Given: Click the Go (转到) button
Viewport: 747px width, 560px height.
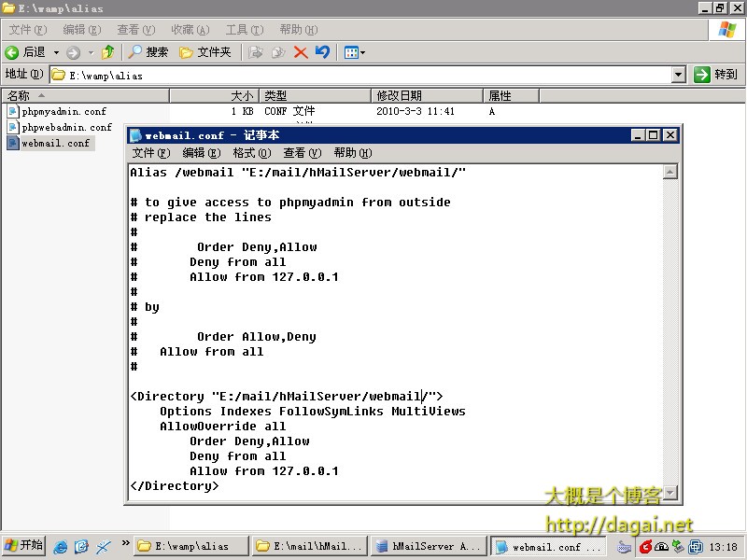Looking at the screenshot, I should [x=716, y=75].
